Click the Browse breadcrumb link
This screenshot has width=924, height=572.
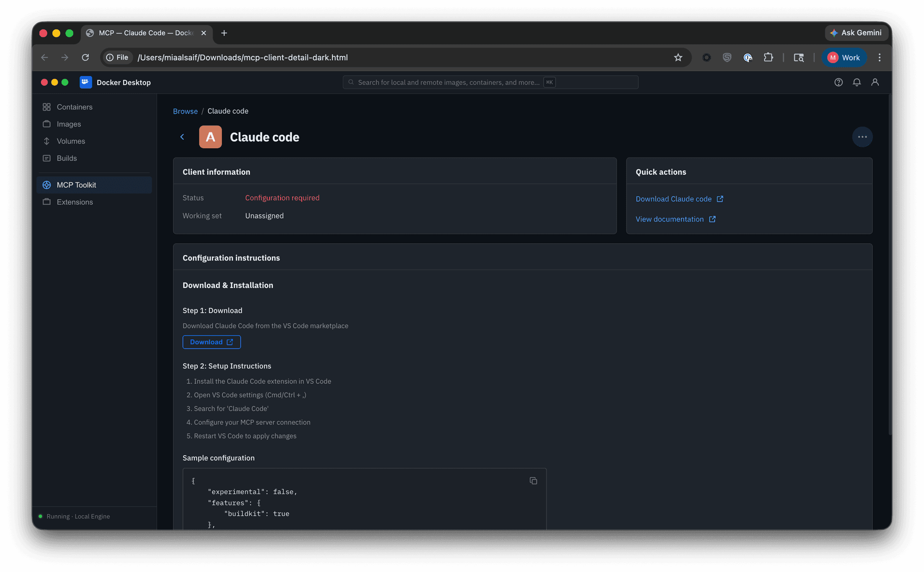coord(185,111)
